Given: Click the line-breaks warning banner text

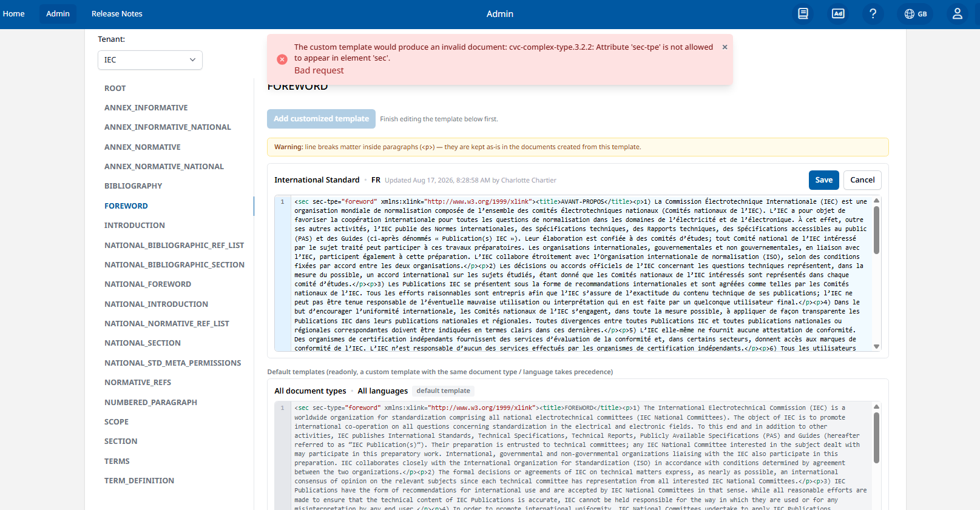Looking at the screenshot, I should 458,147.
